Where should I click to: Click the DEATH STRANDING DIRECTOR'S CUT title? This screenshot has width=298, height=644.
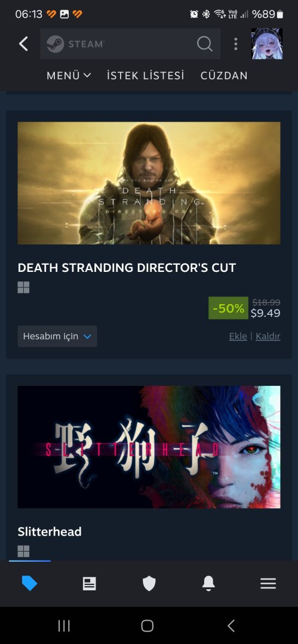(x=127, y=268)
